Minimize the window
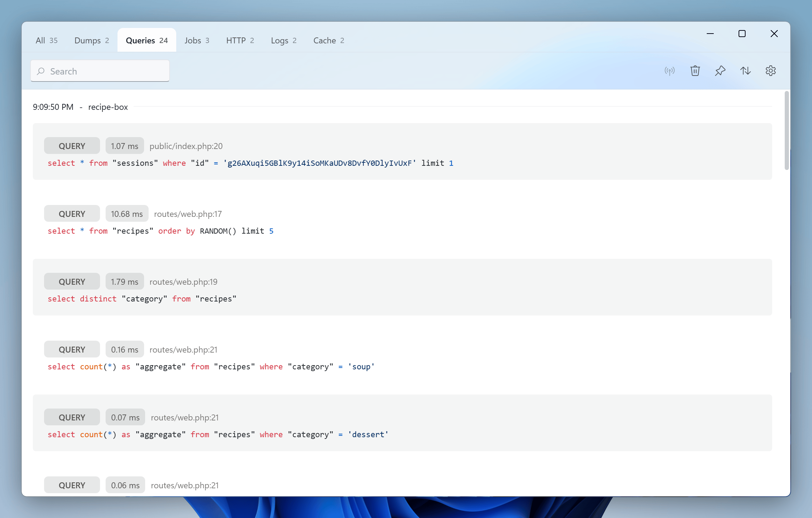 click(710, 34)
